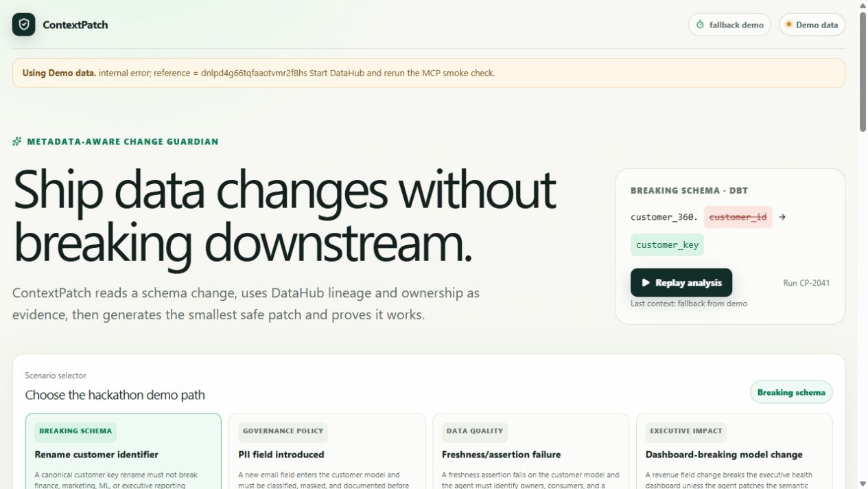Viewport: 868px width, 489px height.
Task: Select the PII field introduced scenario card
Action: [x=327, y=451]
